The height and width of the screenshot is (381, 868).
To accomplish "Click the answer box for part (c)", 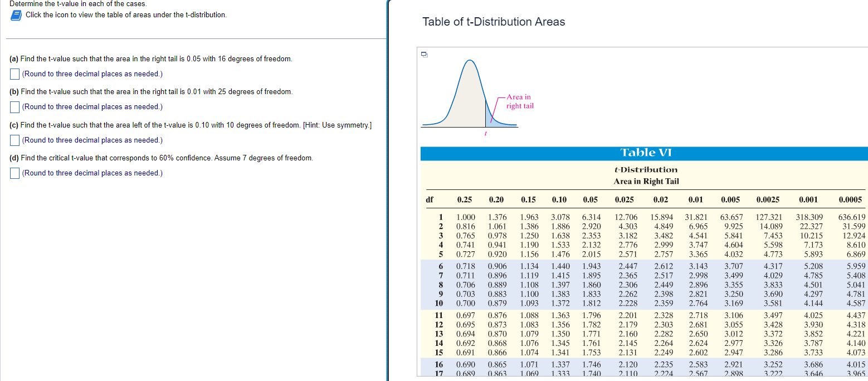I will pos(13,139).
